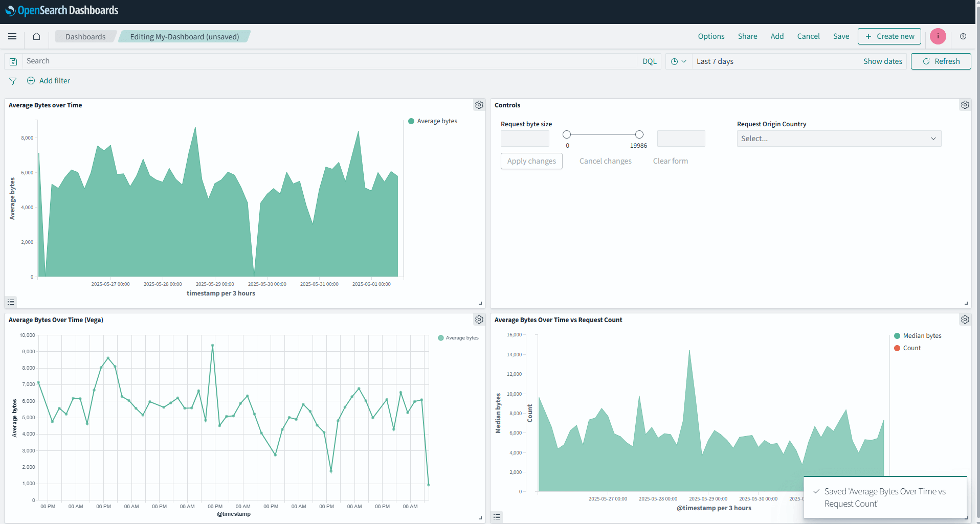Viewport: 980px width, 524px height.
Task: Click the Create new button
Action: 889,36
